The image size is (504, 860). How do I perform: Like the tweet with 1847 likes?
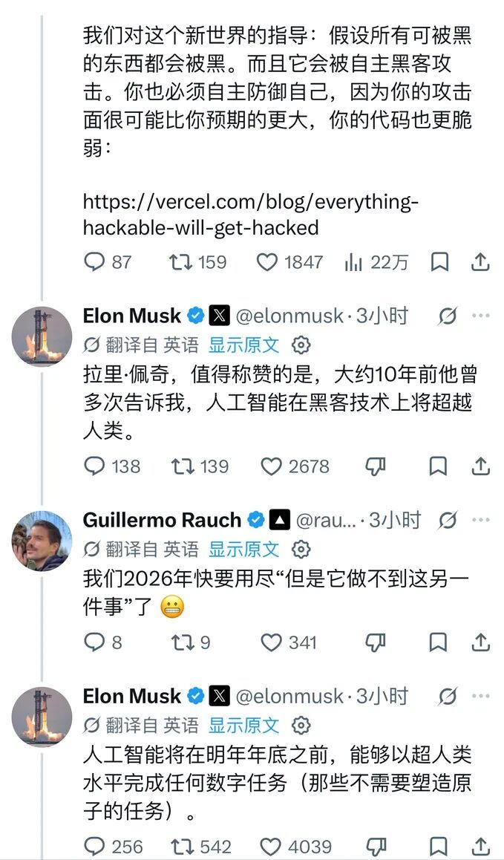[289, 262]
